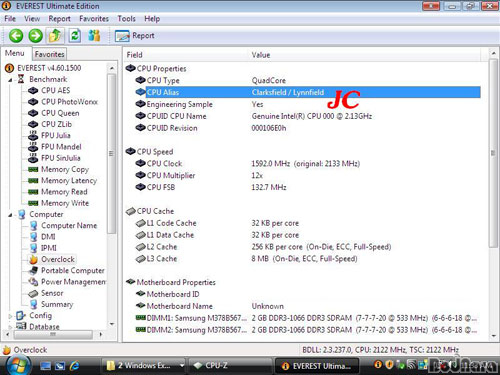Open the Overclock page in the tree
This screenshot has width=500, height=375.
click(x=58, y=259)
